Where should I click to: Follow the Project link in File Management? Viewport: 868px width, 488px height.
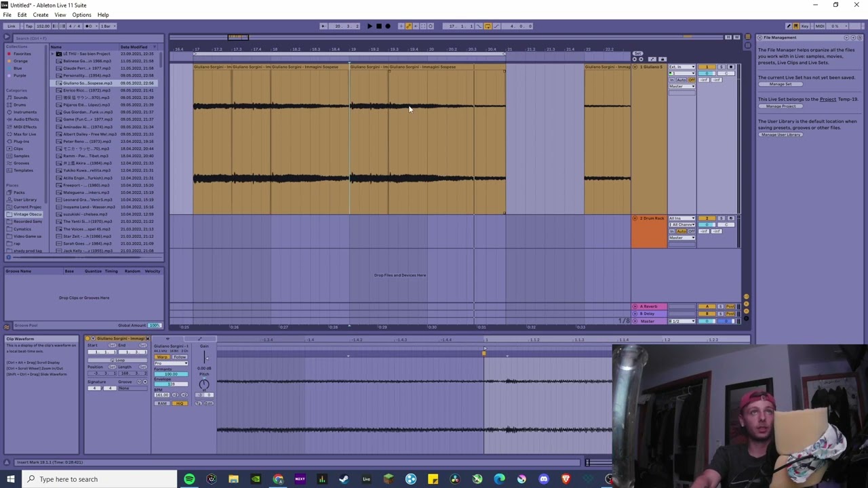(827, 100)
